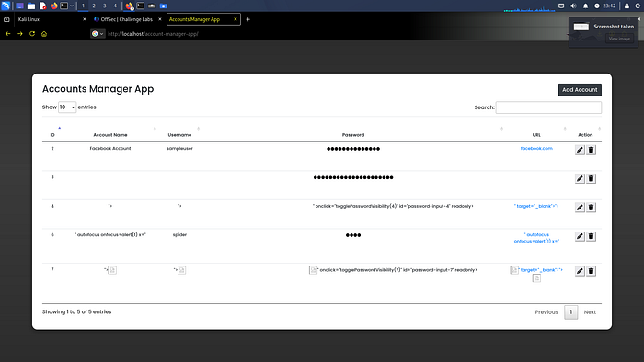The image size is (644, 362).
Task: Delete the account with ID 3
Action: [591, 179]
